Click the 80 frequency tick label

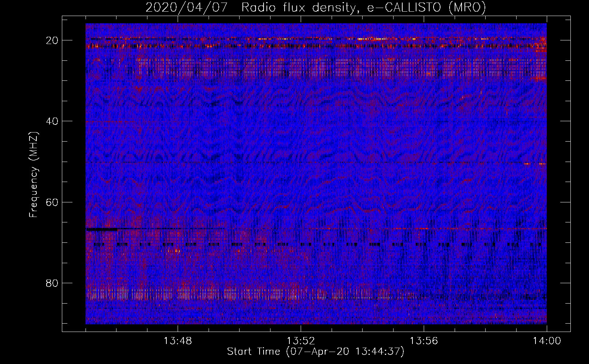[52, 283]
